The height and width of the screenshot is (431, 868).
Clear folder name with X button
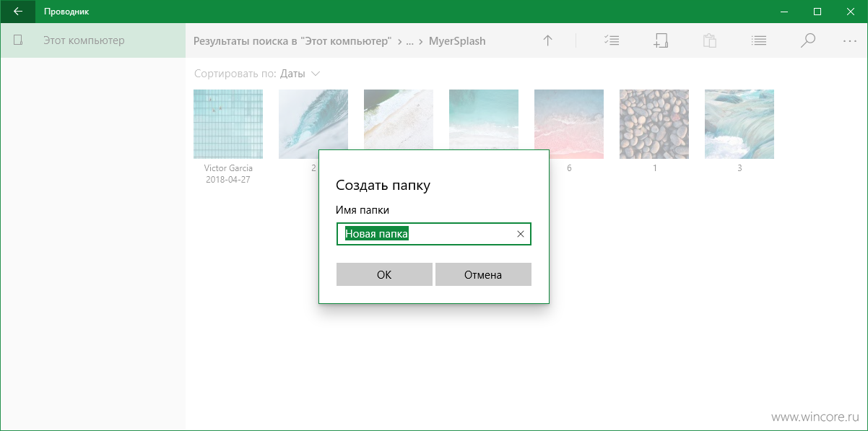click(521, 234)
